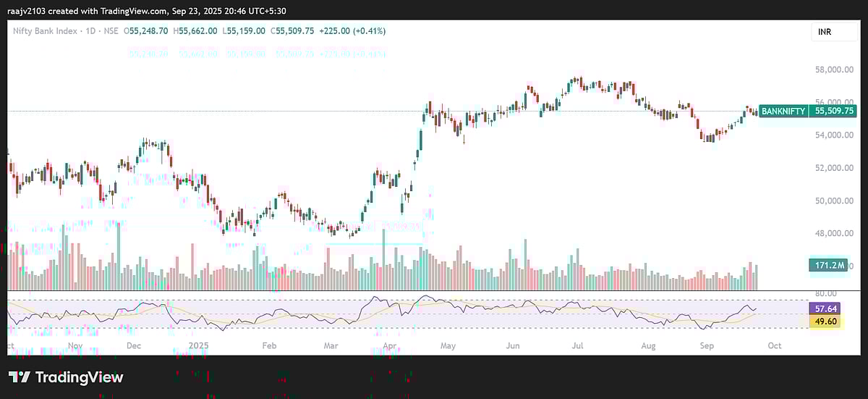Click the 58,000.00 price axis label
Viewport: 868px width, 399px height.
click(x=833, y=70)
